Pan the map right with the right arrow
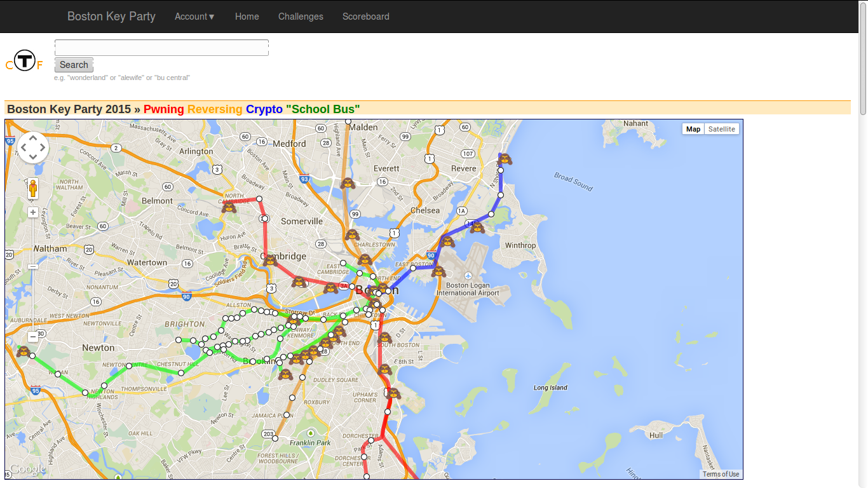 [43, 147]
